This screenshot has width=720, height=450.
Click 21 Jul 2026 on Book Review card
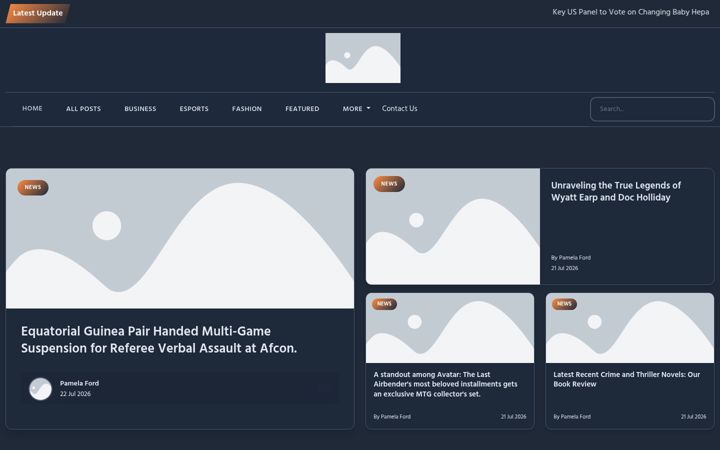pos(693,416)
